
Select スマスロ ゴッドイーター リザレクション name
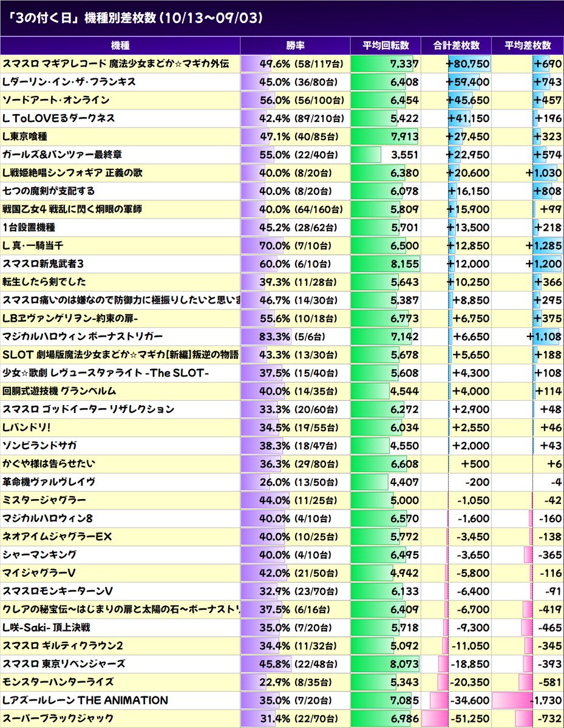(88, 409)
